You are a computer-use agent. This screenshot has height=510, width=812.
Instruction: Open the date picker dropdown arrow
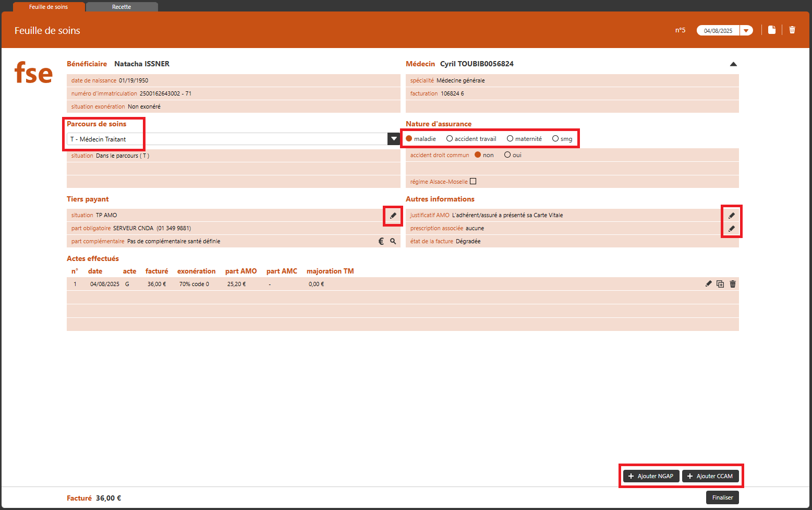(746, 31)
